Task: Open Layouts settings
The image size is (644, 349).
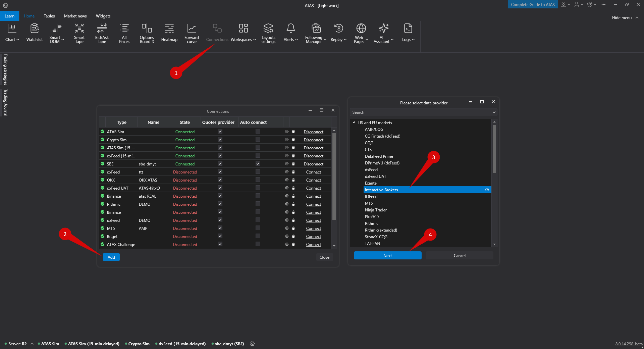Action: point(268,33)
